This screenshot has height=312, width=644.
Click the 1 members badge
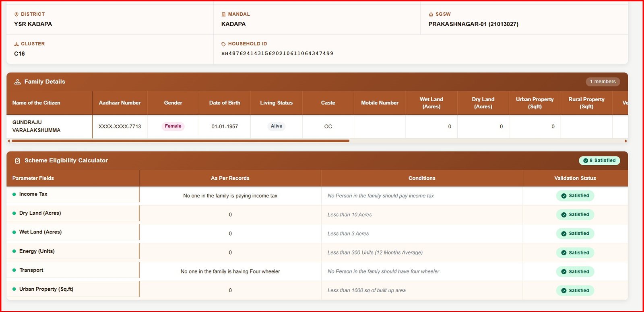[x=603, y=82]
